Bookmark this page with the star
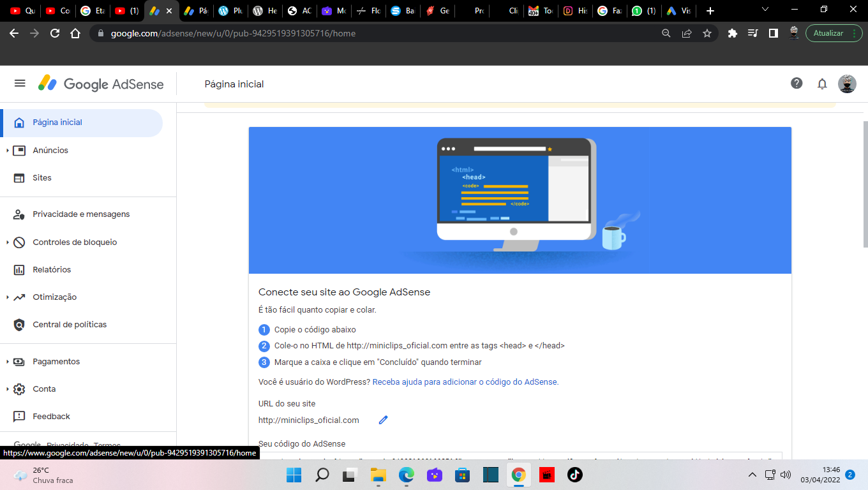The image size is (868, 490). tap(707, 33)
